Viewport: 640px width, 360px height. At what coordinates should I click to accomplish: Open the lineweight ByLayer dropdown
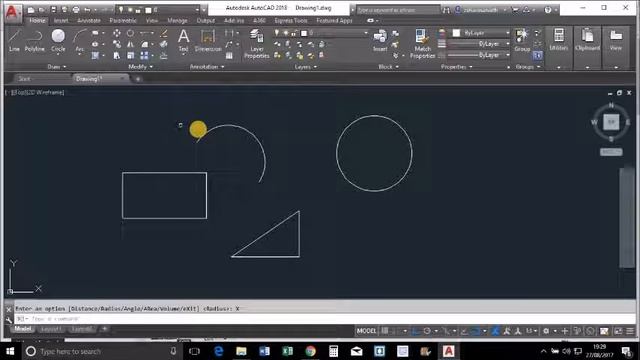pyautogui.click(x=479, y=44)
